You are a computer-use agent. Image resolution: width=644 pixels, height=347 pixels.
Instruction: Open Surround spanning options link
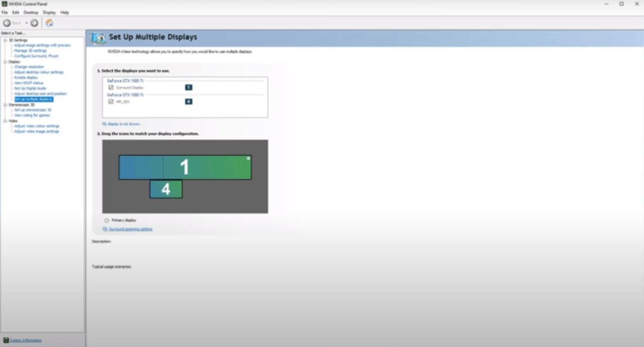click(130, 229)
